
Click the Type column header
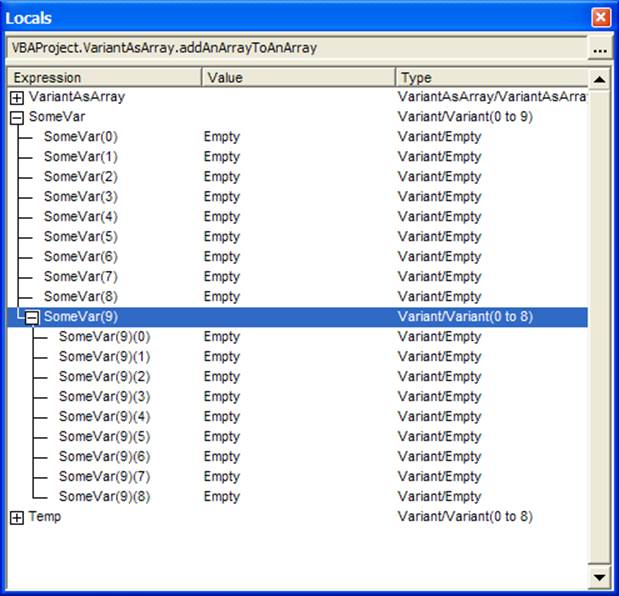[490, 77]
